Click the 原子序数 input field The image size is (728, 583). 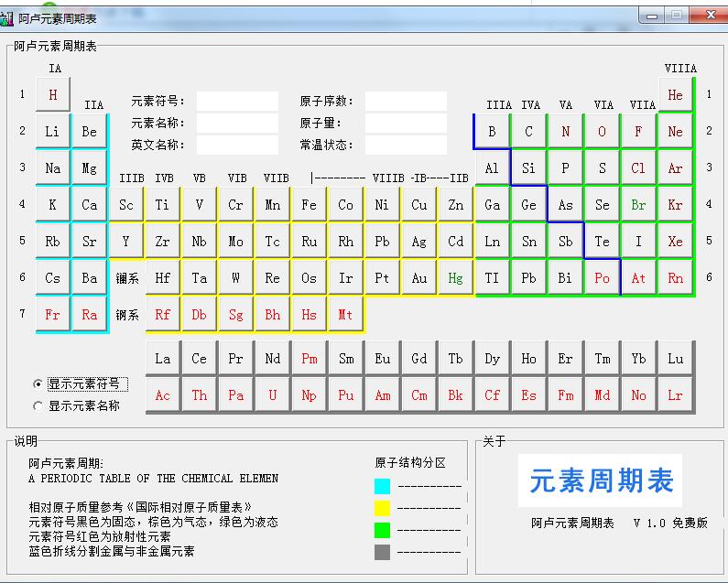point(406,102)
